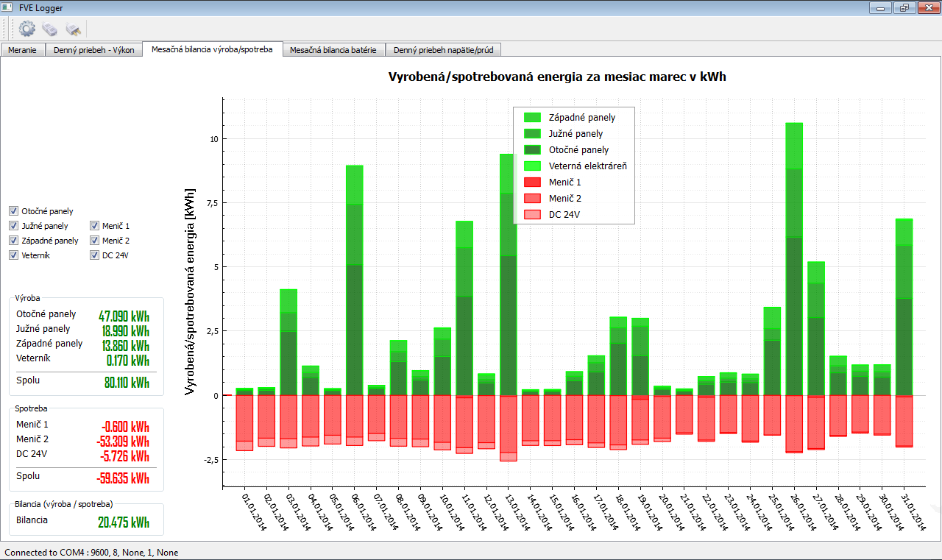Image resolution: width=942 pixels, height=560 pixels.
Task: Uncheck the Otočné panely checkbox
Action: pyautogui.click(x=14, y=211)
